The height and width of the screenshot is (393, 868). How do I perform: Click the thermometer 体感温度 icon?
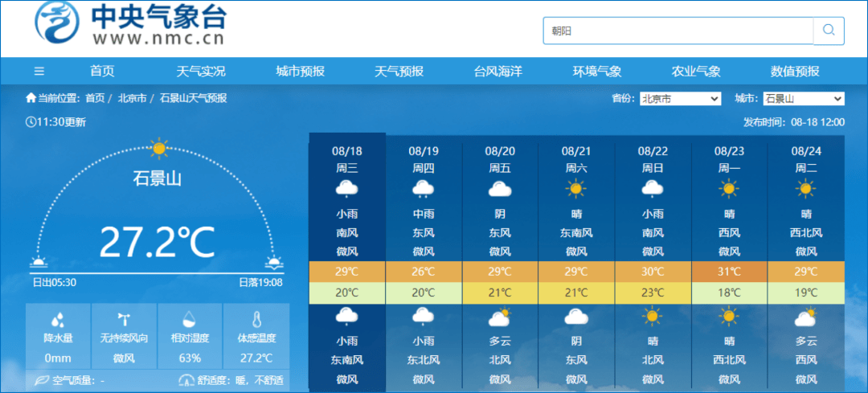[256, 319]
